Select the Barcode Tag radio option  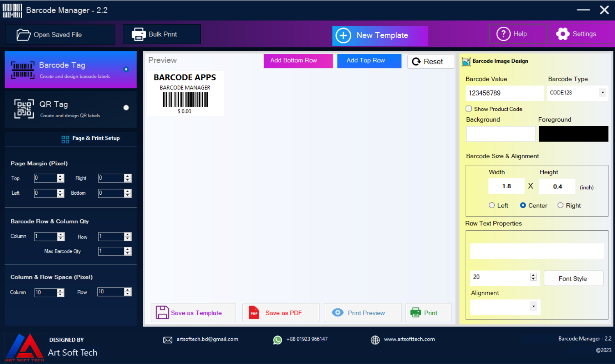point(126,69)
